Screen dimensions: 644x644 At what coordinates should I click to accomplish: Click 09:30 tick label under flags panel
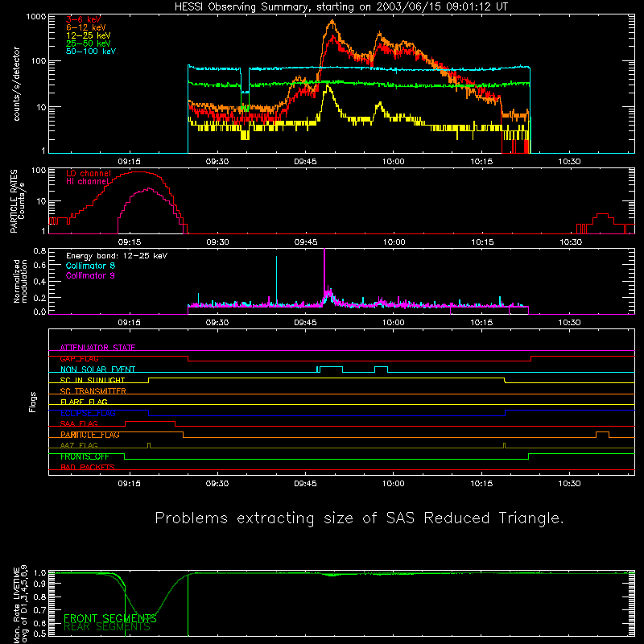[217, 484]
